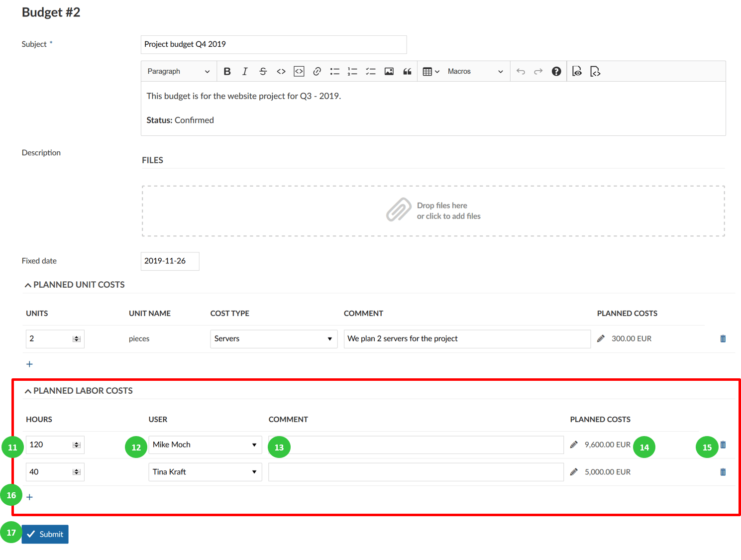Change the user Tina Kraft dropdown
The image size is (741, 560).
click(x=205, y=472)
